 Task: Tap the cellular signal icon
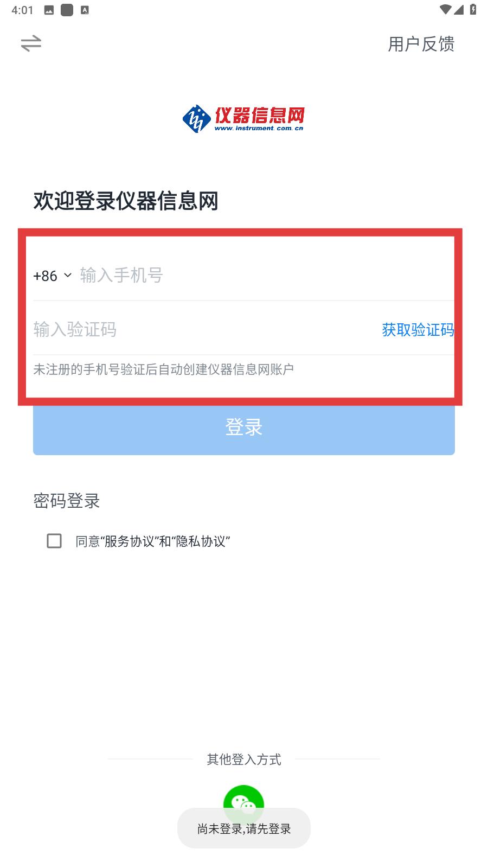coord(459,9)
